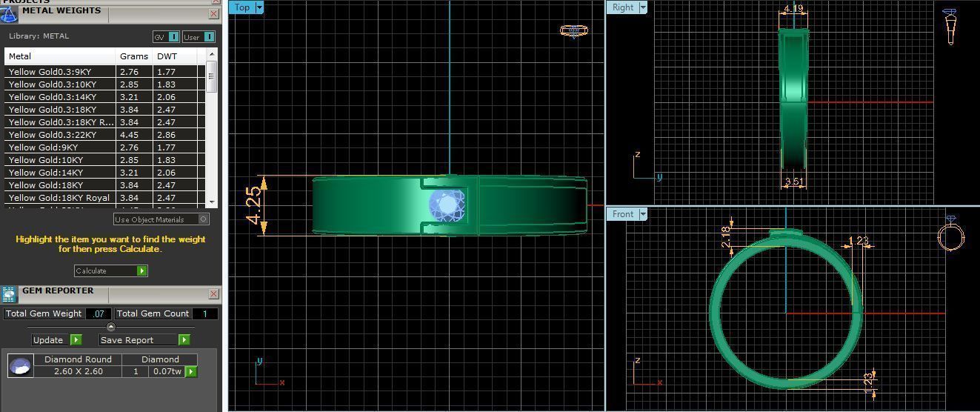Click the round diamond on the ring in Top view

[447, 206]
